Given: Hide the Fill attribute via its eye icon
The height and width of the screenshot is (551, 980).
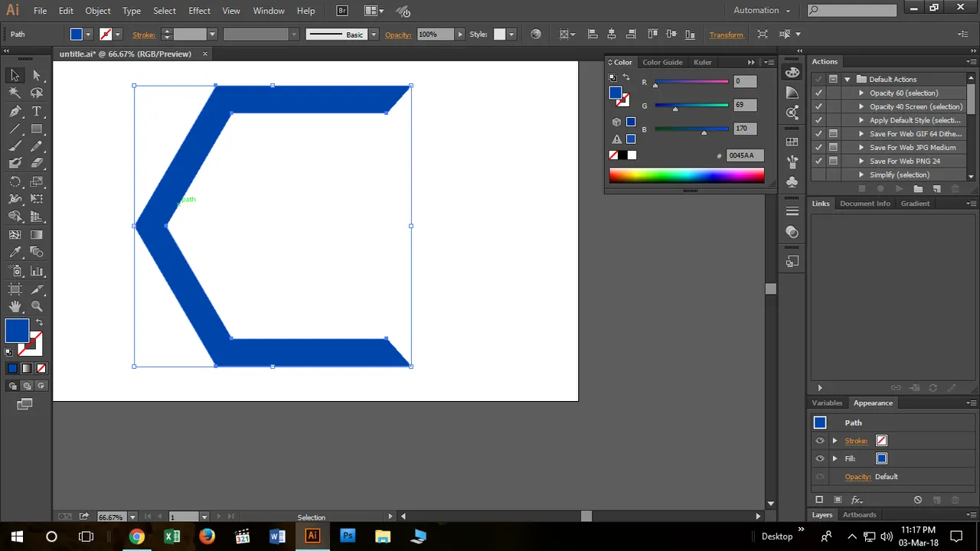Looking at the screenshot, I should click(x=820, y=458).
